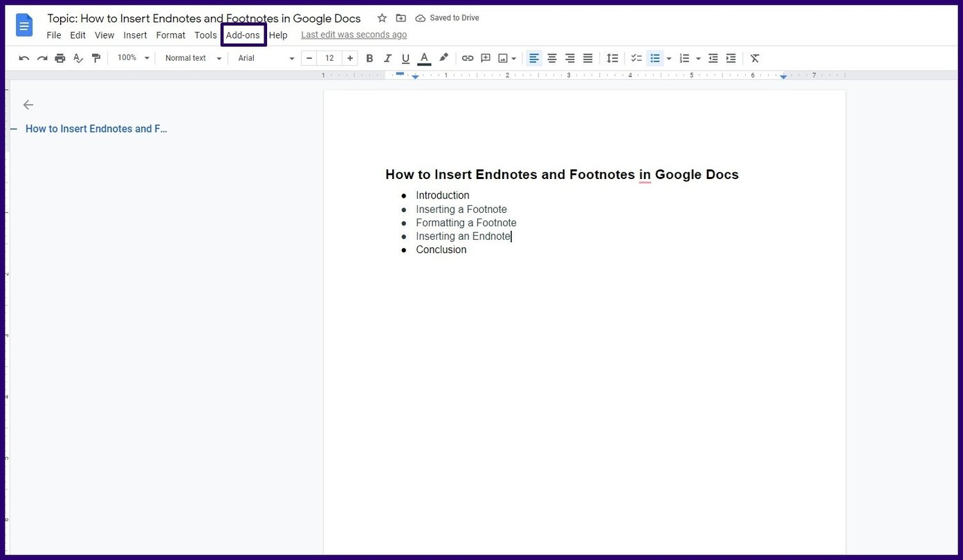Select the Paint format roller
963x560 pixels.
click(96, 58)
